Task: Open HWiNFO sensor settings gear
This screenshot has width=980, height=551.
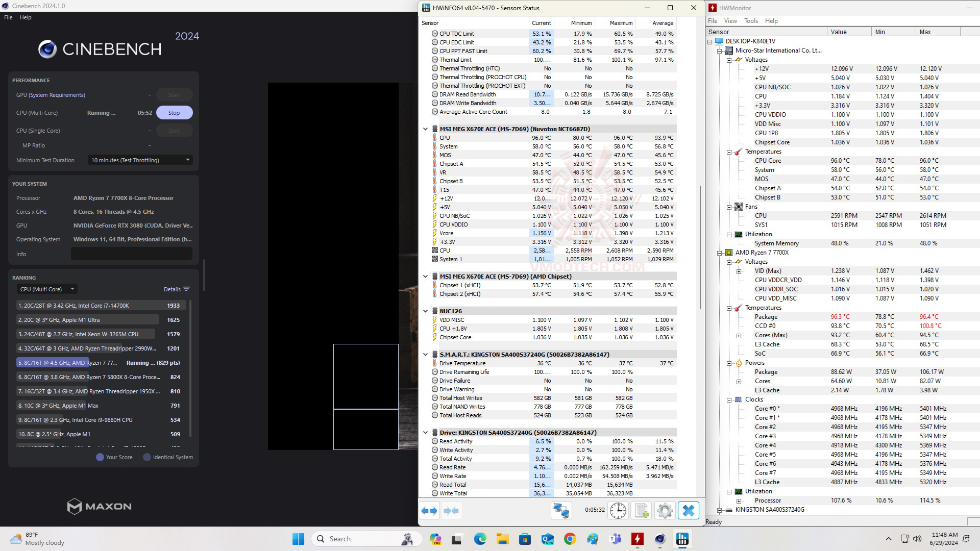Action: pos(665,511)
